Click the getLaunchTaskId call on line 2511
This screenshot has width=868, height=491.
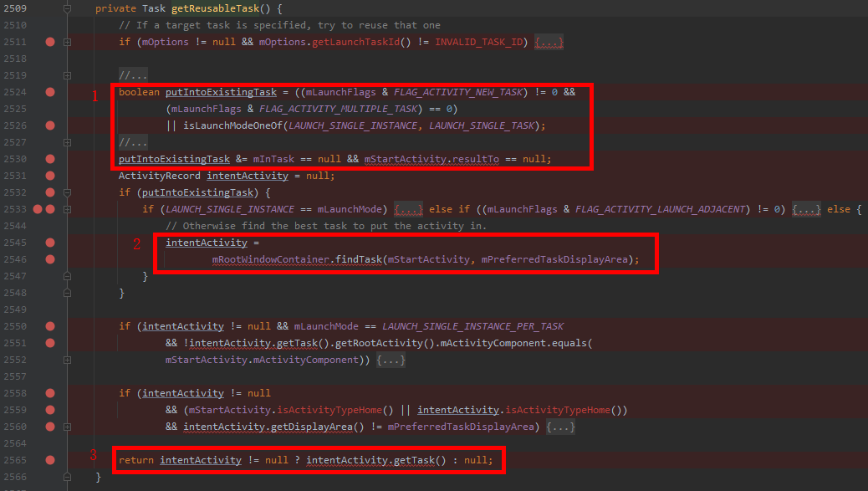[356, 42]
